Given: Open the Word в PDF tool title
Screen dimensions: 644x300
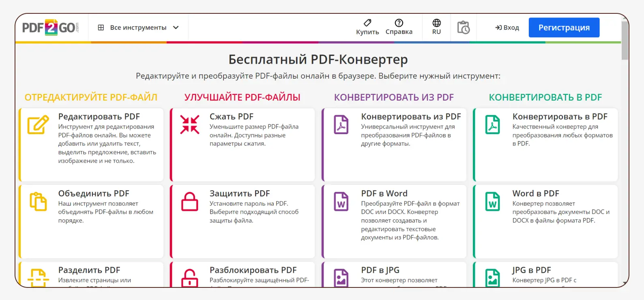Looking at the screenshot, I should [536, 194].
